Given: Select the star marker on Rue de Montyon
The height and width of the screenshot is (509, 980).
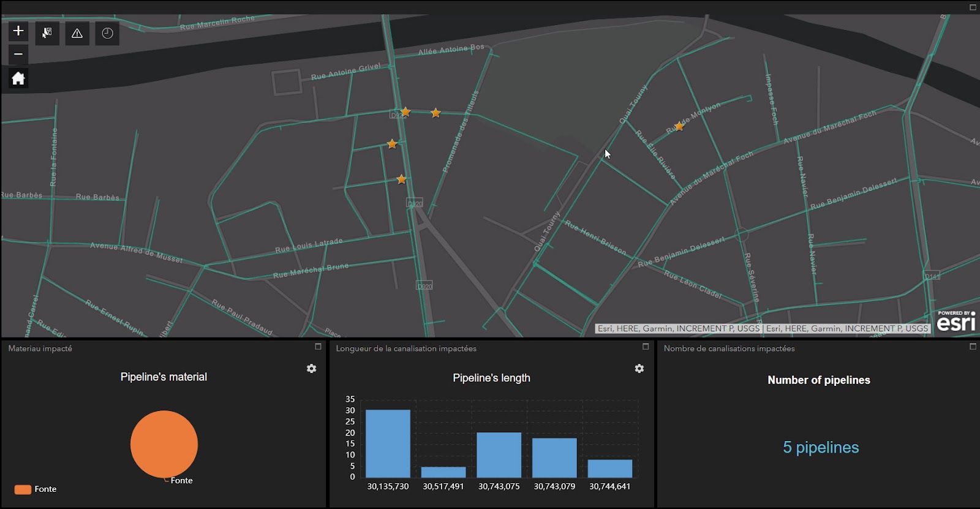Looking at the screenshot, I should pos(679,126).
